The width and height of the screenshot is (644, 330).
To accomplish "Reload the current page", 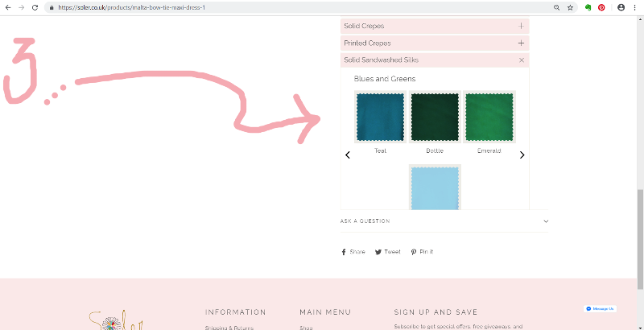I will tap(35, 7).
